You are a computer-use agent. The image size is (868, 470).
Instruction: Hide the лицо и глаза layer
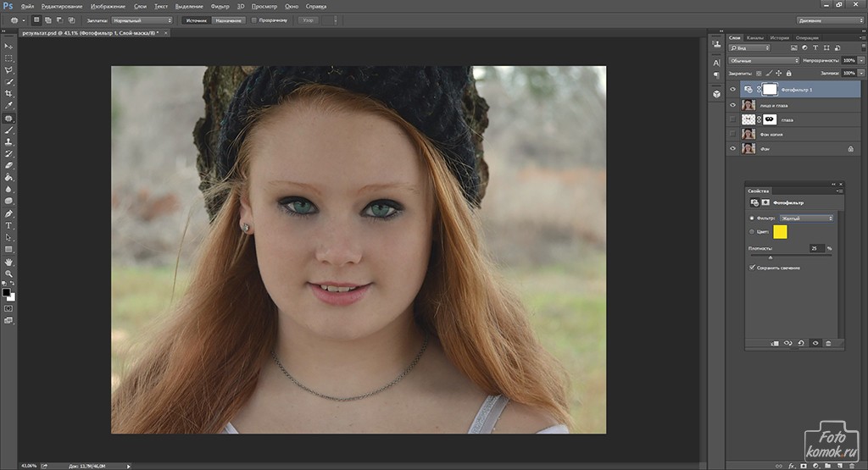tap(733, 105)
